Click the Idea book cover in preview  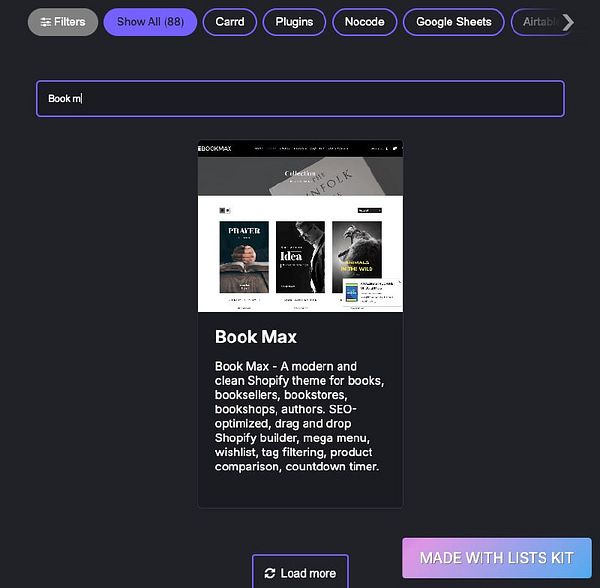click(300, 257)
